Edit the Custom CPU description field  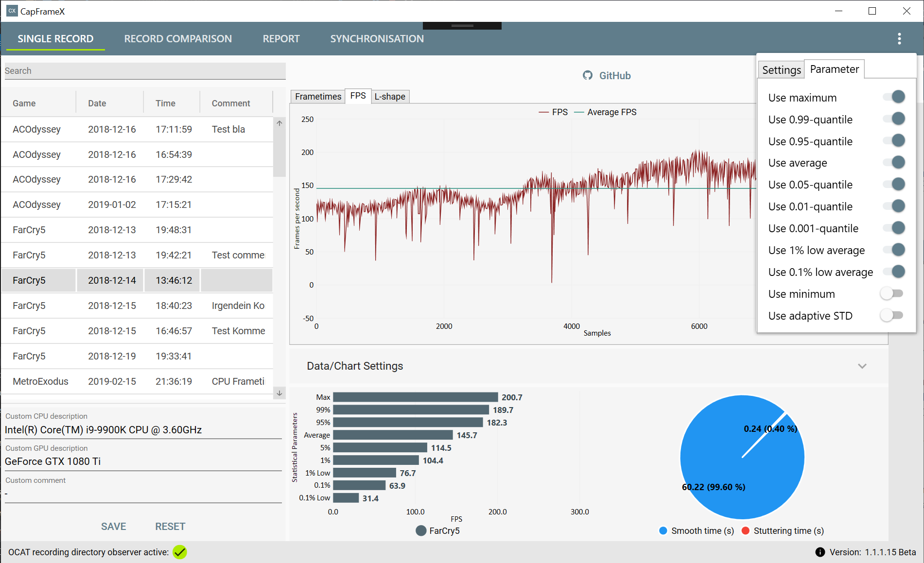pyautogui.click(x=143, y=430)
